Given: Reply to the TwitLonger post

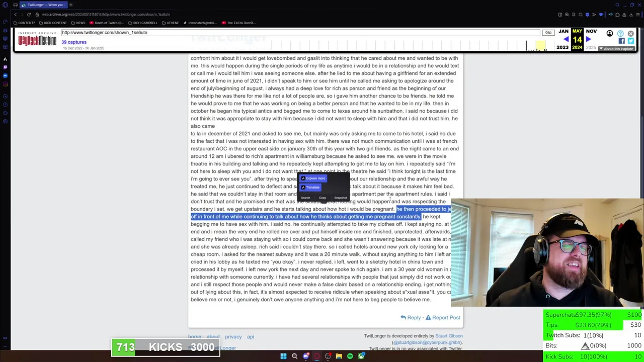Looking at the screenshot, I should point(411,318).
